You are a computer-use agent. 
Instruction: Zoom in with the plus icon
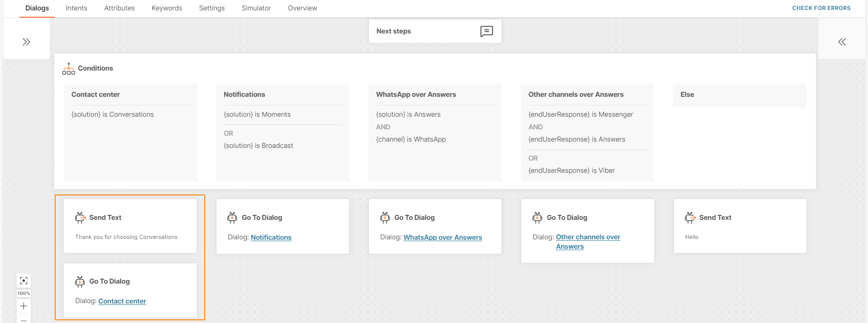tap(24, 306)
